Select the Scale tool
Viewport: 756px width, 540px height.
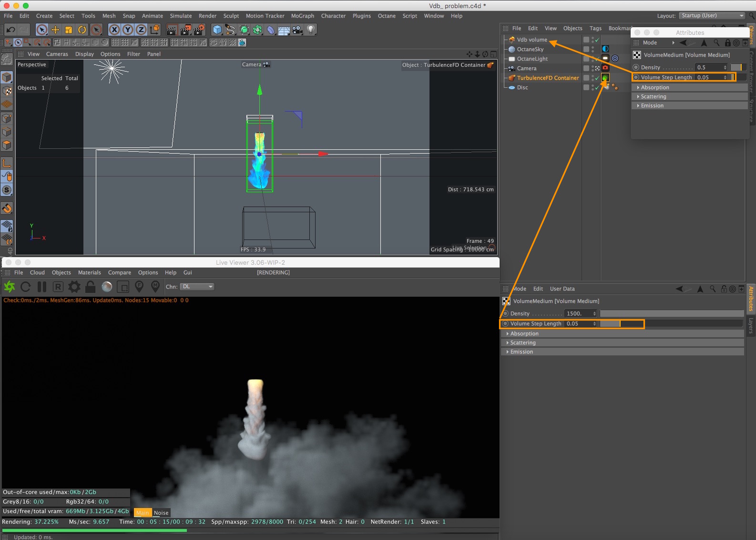[69, 30]
